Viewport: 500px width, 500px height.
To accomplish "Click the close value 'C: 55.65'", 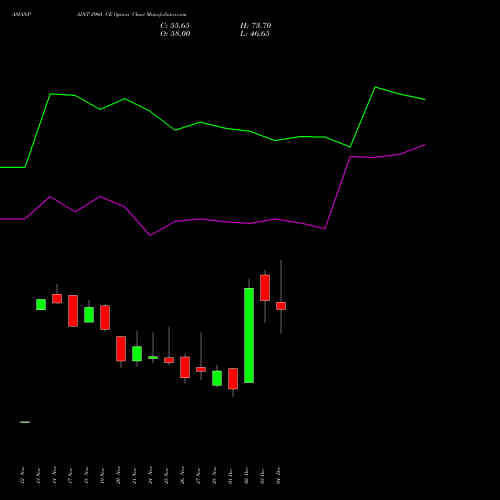I will [175, 26].
